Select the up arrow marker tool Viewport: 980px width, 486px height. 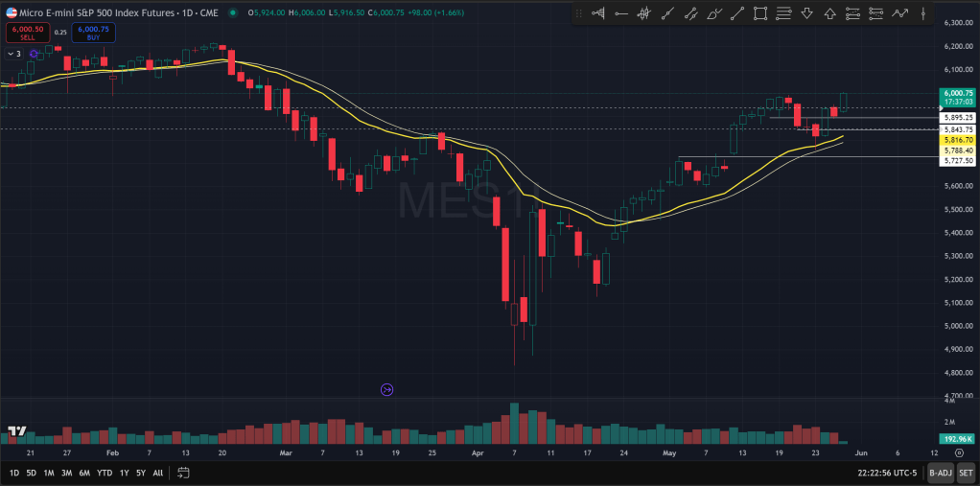[829, 13]
